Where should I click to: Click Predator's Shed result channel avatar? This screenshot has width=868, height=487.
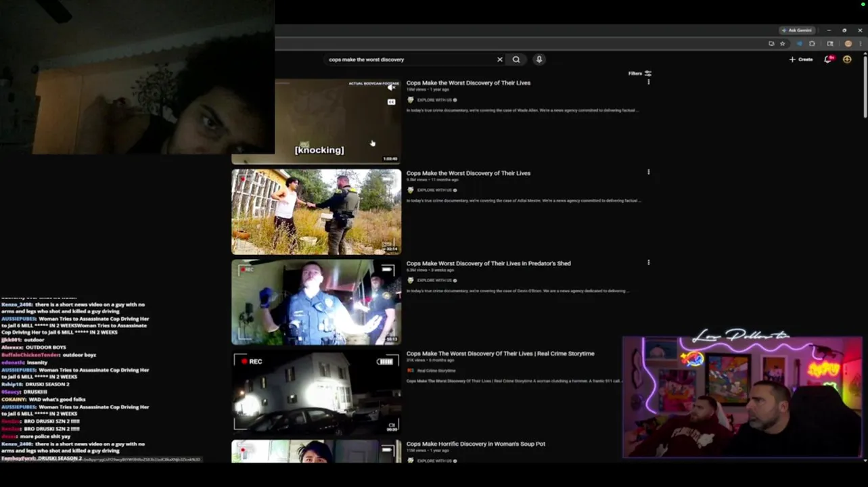coord(410,280)
